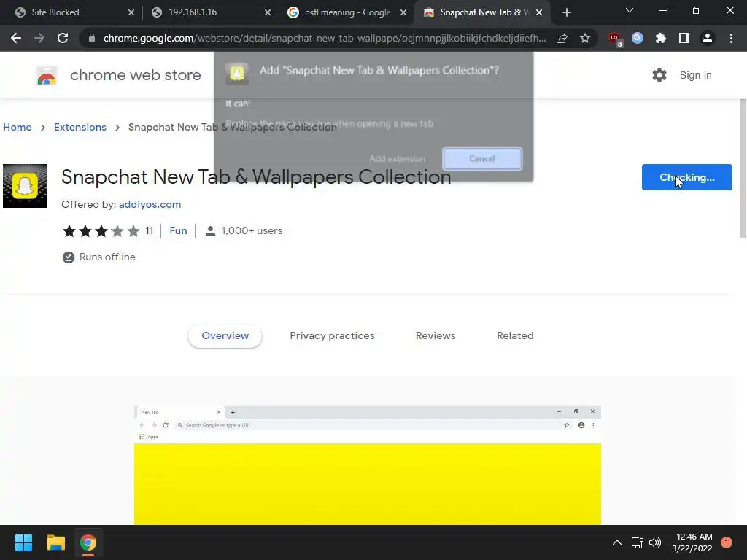
Task: Close the 192.168.1.16 tab
Action: click(x=268, y=13)
